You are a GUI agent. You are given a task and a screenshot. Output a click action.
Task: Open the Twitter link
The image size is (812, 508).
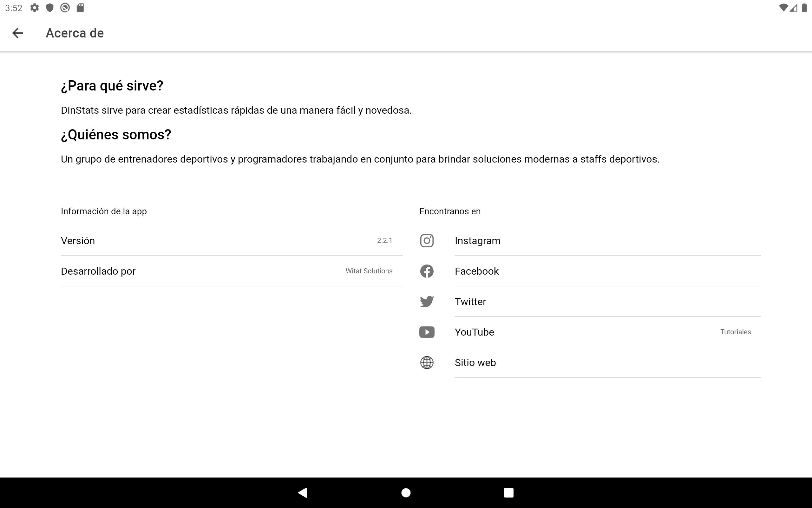(590, 302)
